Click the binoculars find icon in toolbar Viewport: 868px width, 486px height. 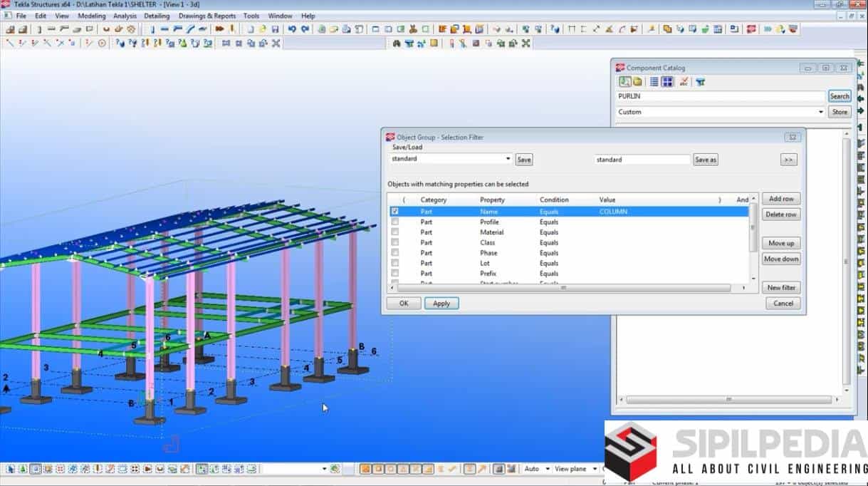coord(397,43)
